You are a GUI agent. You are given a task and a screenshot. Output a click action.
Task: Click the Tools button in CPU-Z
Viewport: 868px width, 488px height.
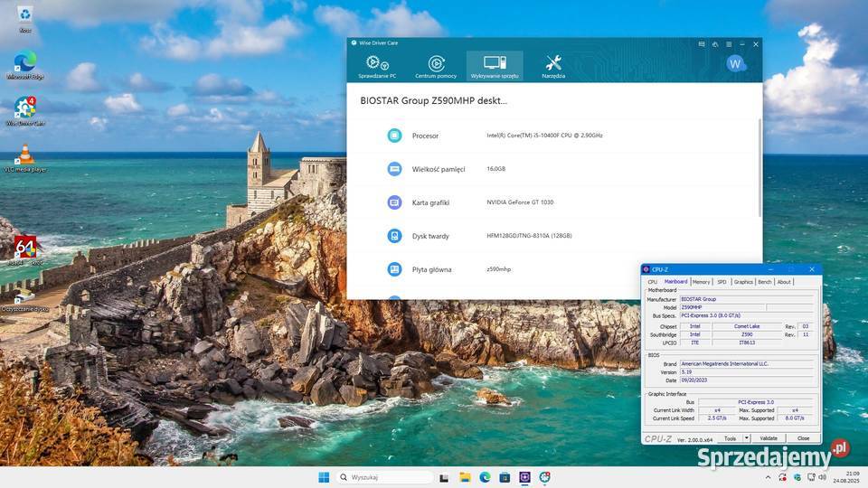pos(731,438)
